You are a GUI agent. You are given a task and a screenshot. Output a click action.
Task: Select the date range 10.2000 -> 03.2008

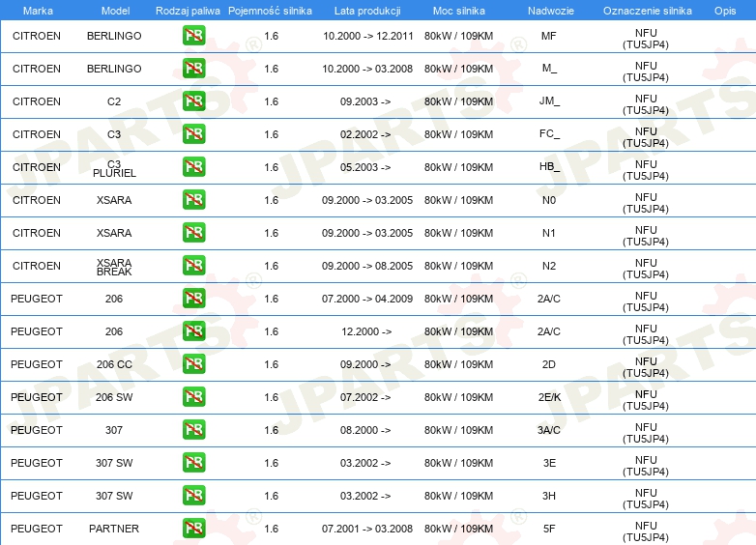point(367,69)
